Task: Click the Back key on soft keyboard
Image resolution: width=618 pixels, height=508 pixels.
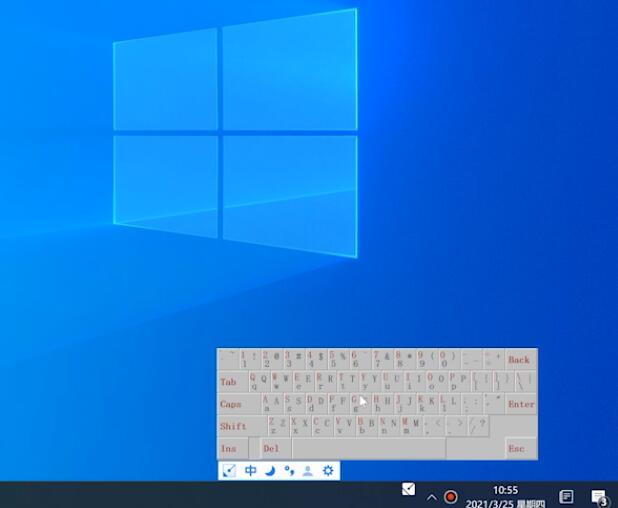Action: tap(521, 359)
